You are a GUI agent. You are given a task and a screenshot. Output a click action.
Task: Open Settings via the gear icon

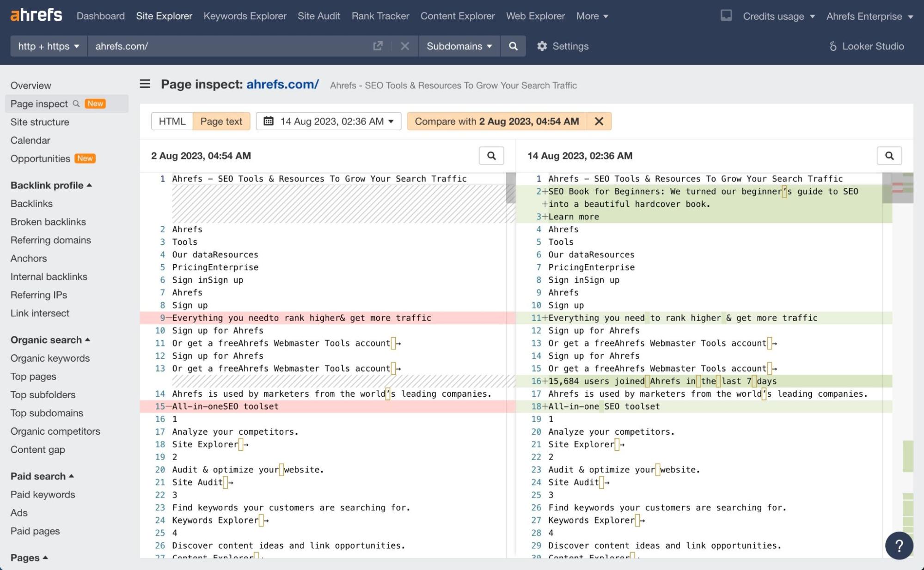click(x=542, y=46)
